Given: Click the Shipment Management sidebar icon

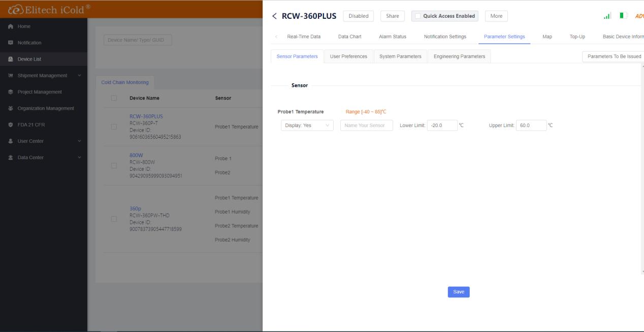Looking at the screenshot, I should 10,75.
